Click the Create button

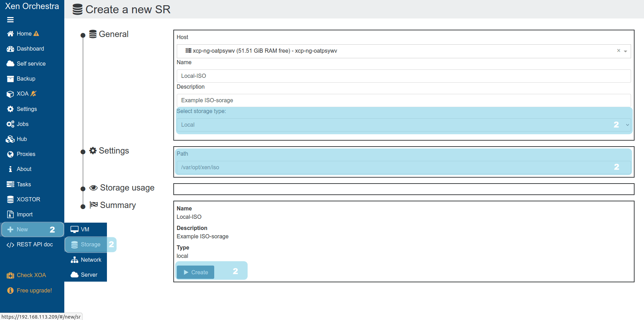tap(196, 272)
